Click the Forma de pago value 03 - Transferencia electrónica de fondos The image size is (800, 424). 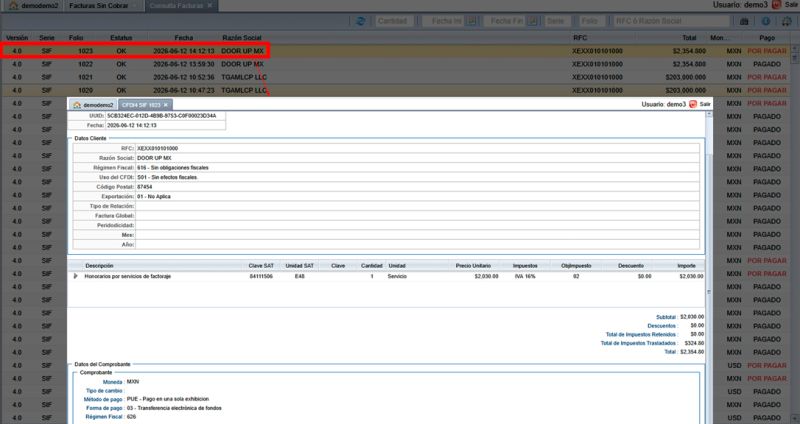174,408
